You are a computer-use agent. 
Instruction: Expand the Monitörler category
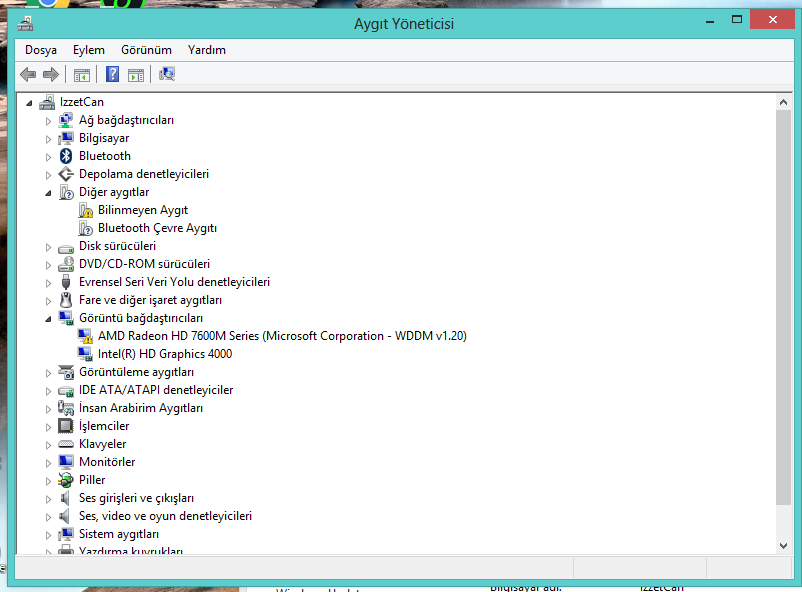pyautogui.click(x=48, y=463)
